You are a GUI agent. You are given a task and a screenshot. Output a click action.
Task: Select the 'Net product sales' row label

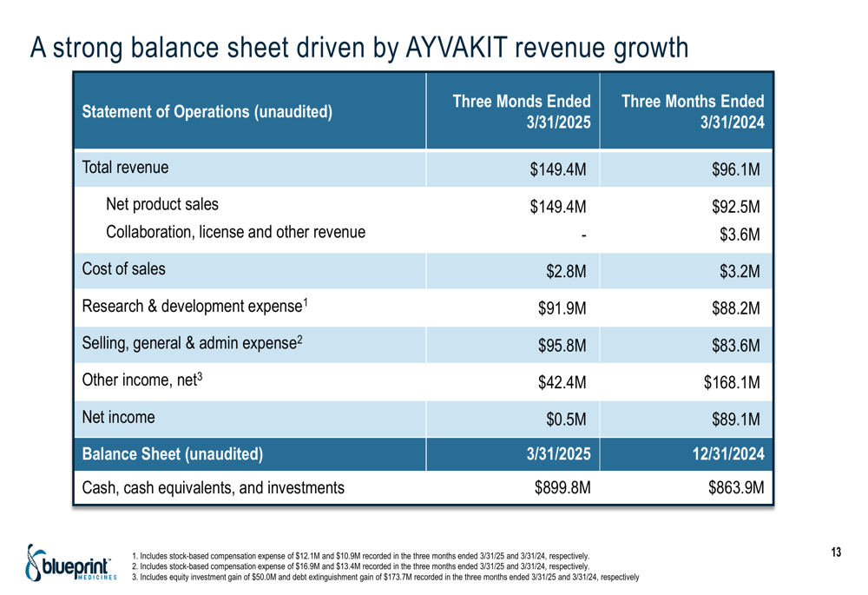tap(162, 204)
